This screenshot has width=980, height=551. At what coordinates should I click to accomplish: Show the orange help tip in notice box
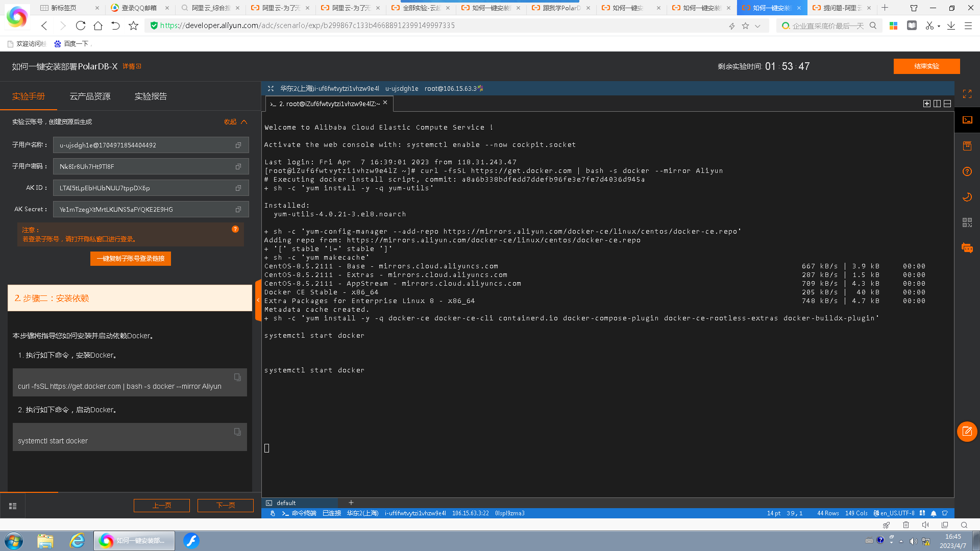pyautogui.click(x=235, y=229)
